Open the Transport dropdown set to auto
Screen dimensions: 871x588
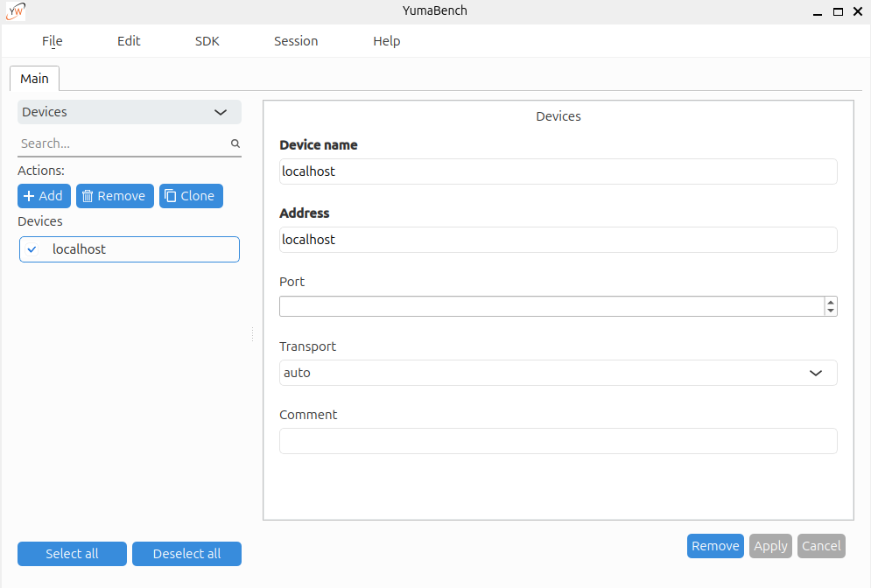(558, 373)
